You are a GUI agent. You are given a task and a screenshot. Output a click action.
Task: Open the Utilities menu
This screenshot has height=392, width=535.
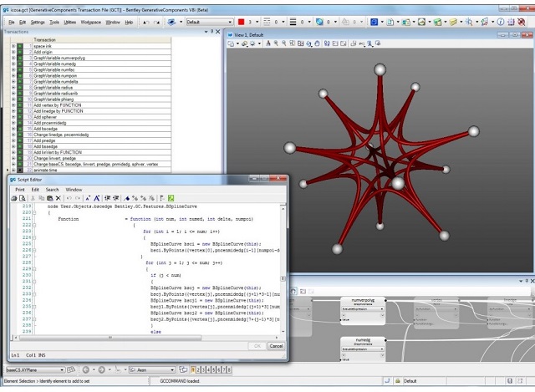[70, 22]
